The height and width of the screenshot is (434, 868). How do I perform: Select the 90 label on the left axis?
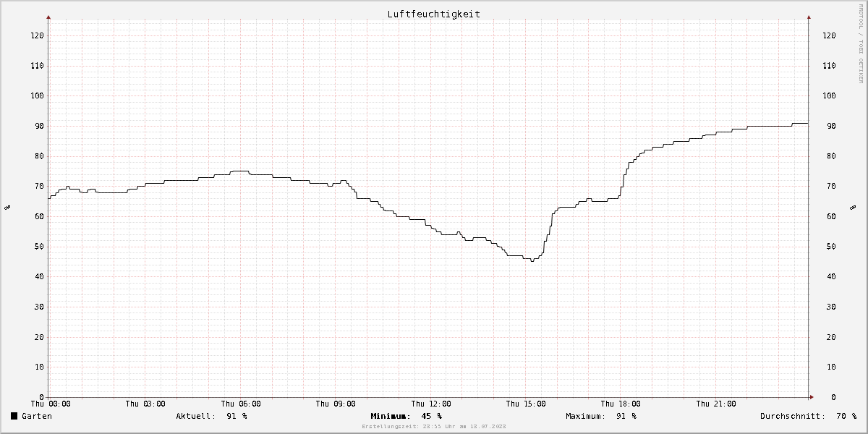pos(39,126)
